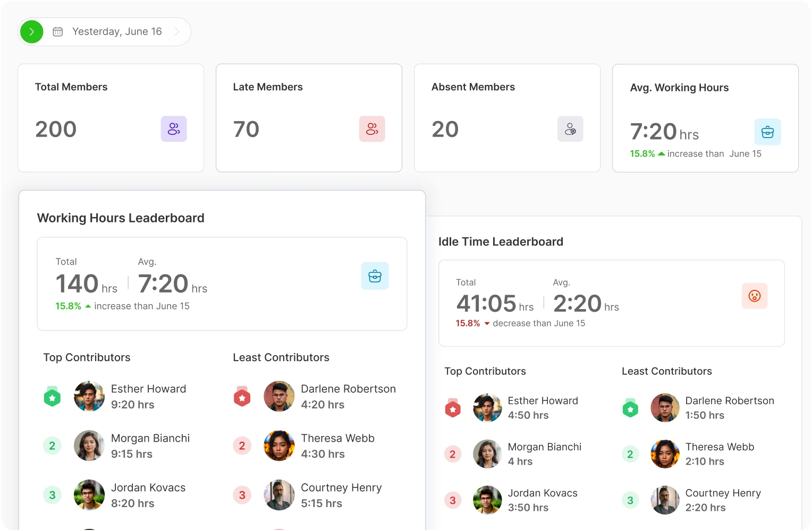The image size is (812, 531).
Task: Open calendar icon in date picker
Action: point(58,32)
